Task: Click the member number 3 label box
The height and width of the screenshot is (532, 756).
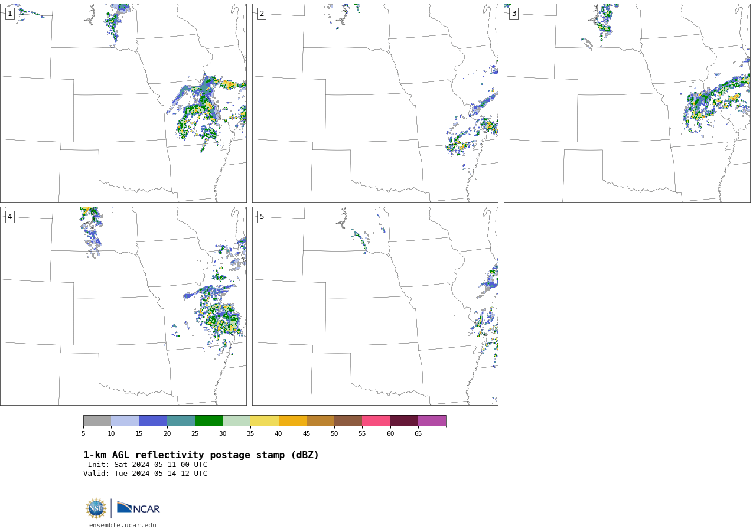Action: [x=513, y=14]
